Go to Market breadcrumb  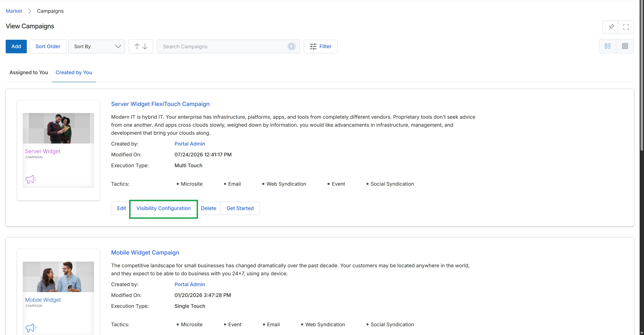[x=14, y=11]
